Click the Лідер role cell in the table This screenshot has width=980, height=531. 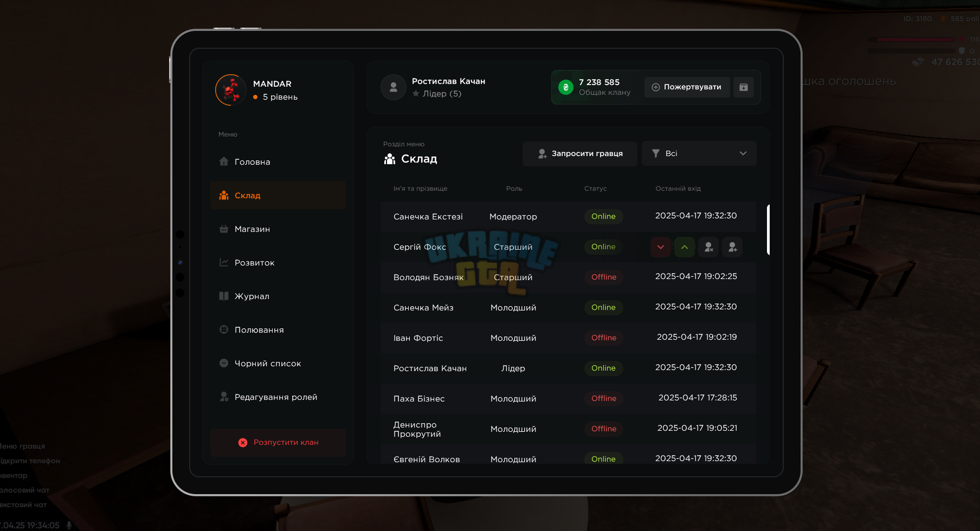click(513, 368)
